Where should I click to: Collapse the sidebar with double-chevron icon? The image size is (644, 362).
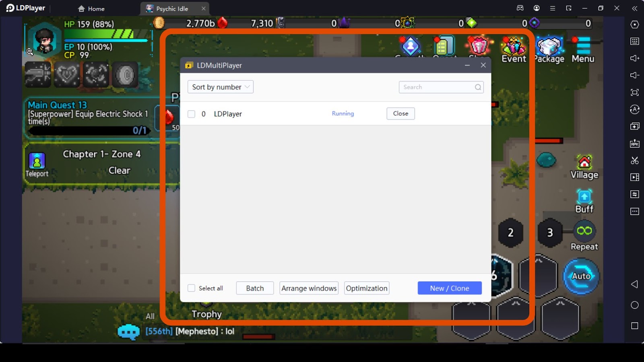point(635,8)
